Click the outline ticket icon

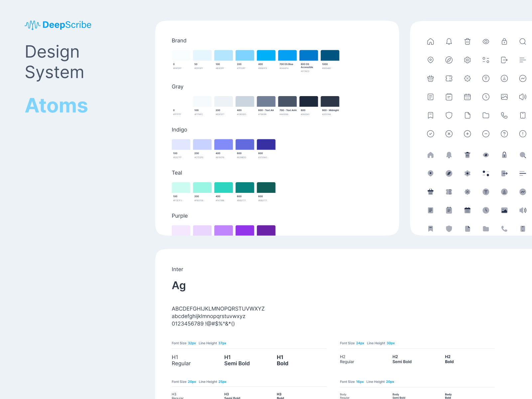click(449, 78)
